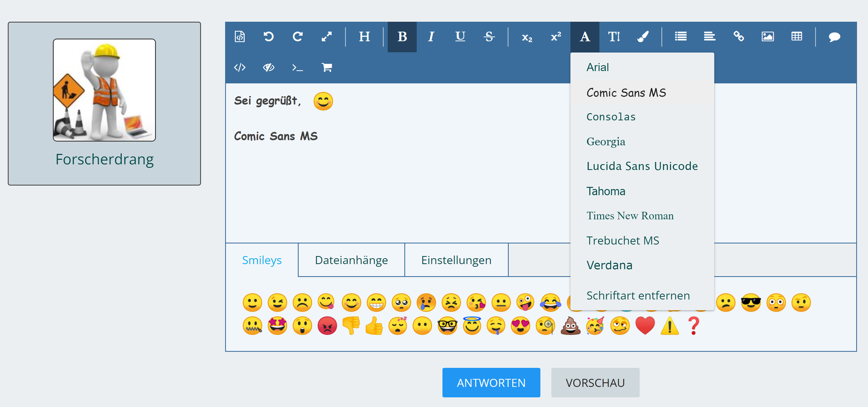This screenshot has height=407, width=868.
Task: Toggle italic text formatting
Action: [x=431, y=37]
